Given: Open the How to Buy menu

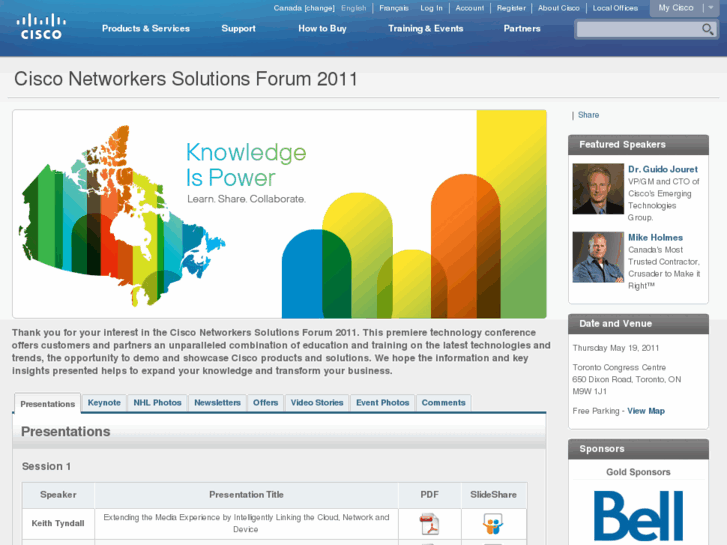Looking at the screenshot, I should (x=322, y=28).
